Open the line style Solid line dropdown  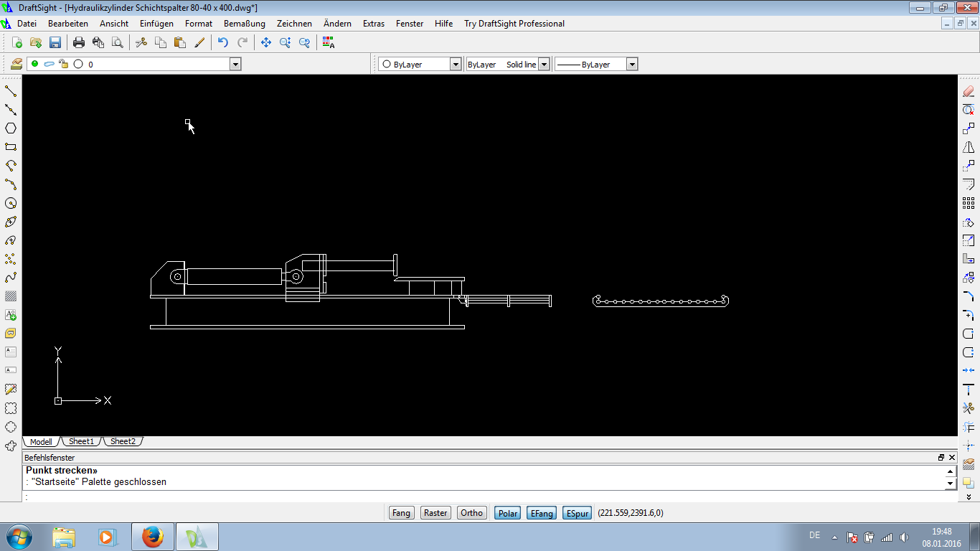pyautogui.click(x=544, y=65)
